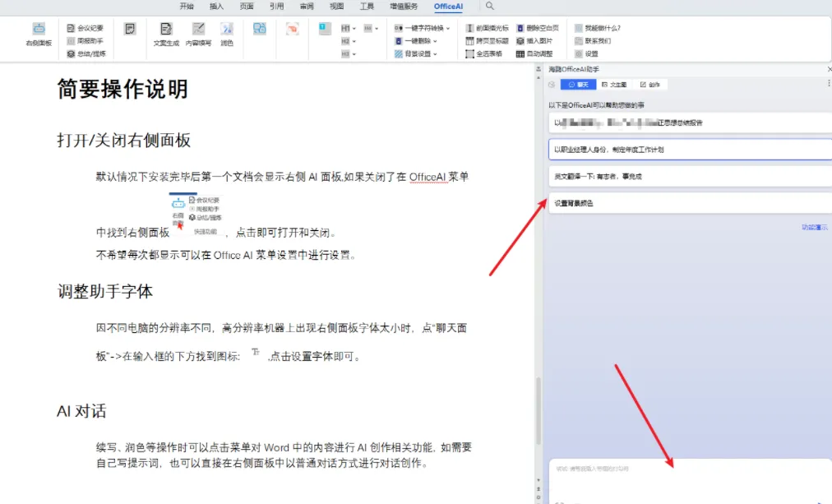
Task: Click the search magnifier in menu bar
Action: pos(490,6)
